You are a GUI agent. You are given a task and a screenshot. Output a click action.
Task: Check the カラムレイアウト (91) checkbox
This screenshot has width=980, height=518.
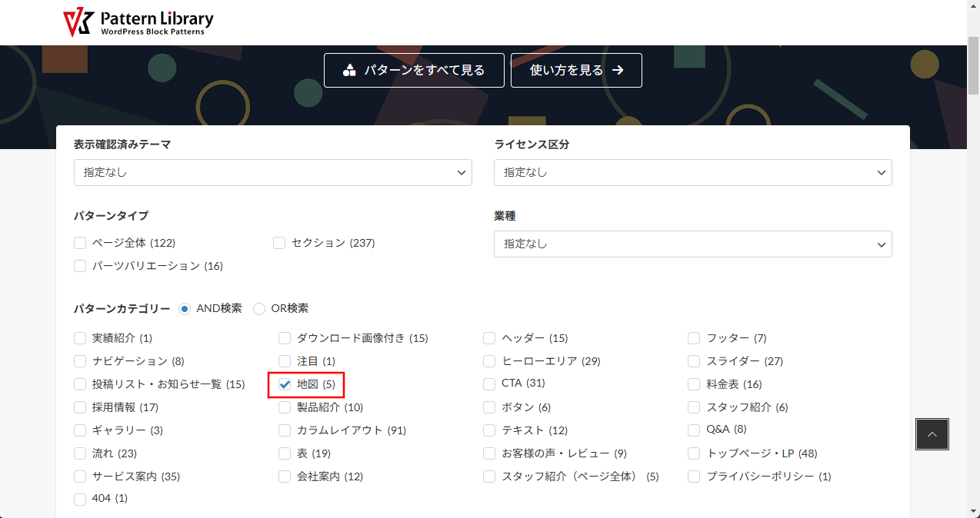click(285, 430)
